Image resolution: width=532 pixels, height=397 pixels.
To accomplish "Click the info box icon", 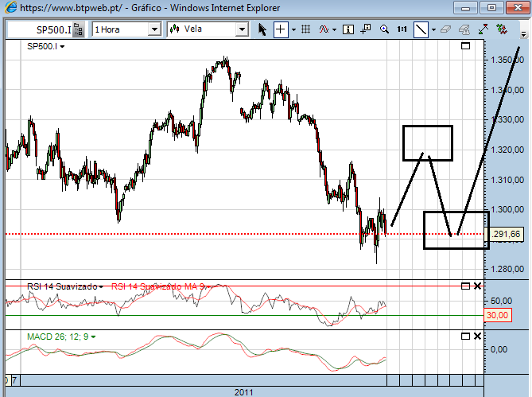I will [348, 29].
